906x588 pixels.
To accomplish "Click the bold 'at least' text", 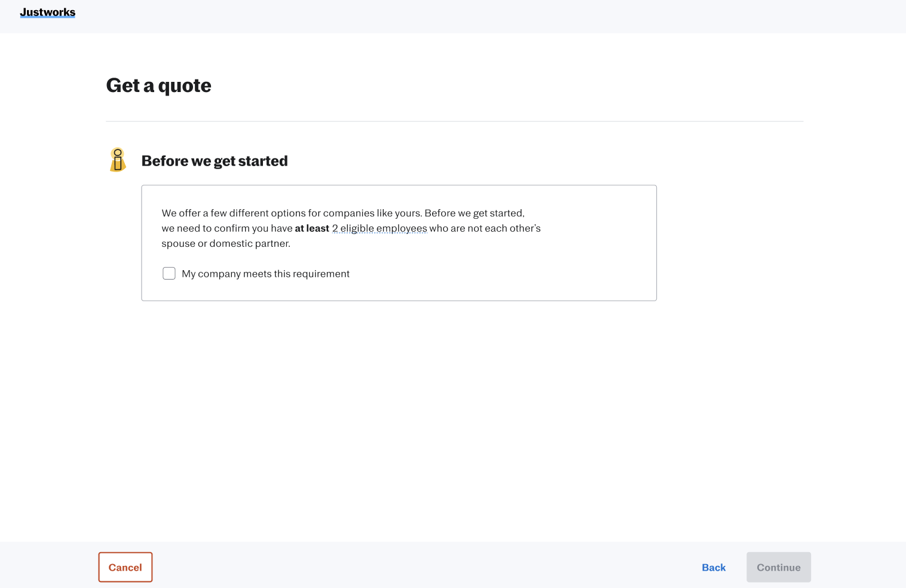I will (312, 228).
